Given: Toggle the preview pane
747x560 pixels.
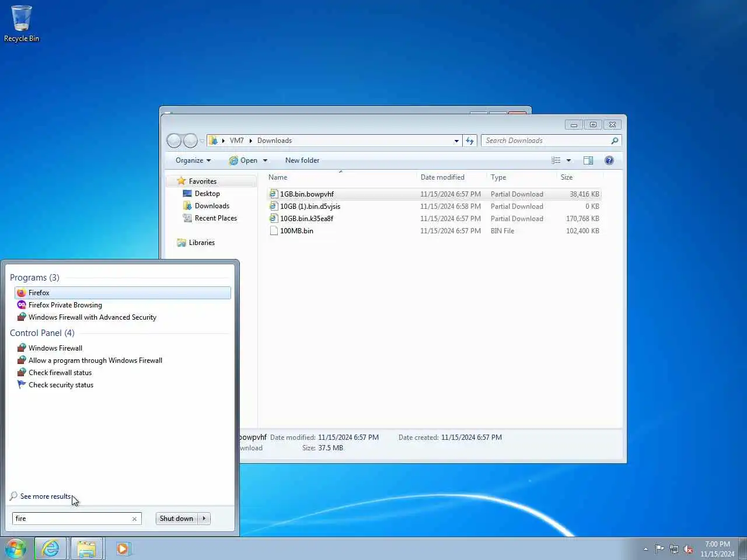Looking at the screenshot, I should coord(588,160).
